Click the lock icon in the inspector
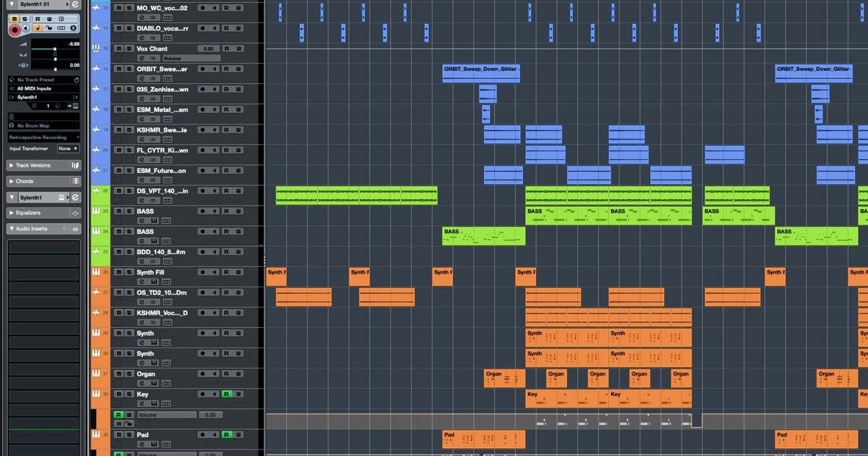 click(x=48, y=29)
